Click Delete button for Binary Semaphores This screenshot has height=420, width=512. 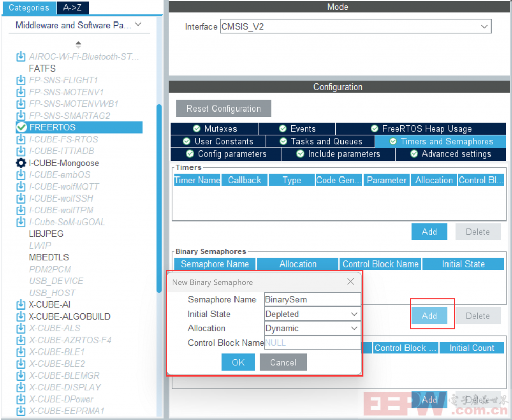pos(478,316)
